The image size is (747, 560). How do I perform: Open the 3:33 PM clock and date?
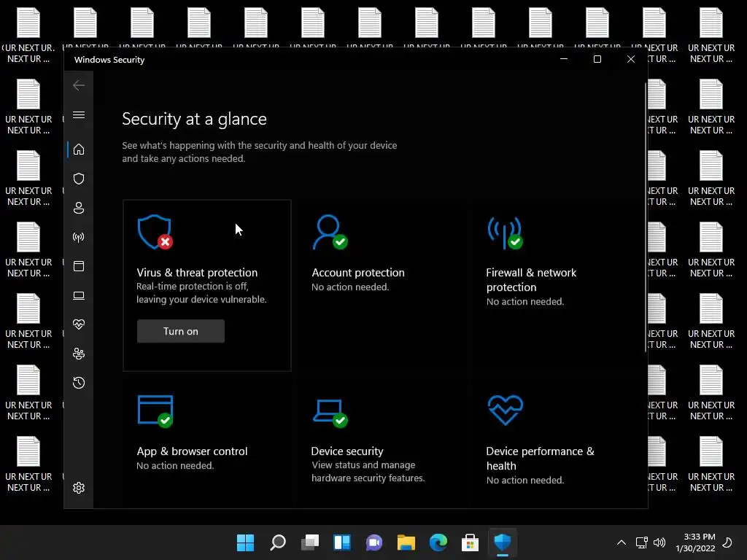click(695, 542)
